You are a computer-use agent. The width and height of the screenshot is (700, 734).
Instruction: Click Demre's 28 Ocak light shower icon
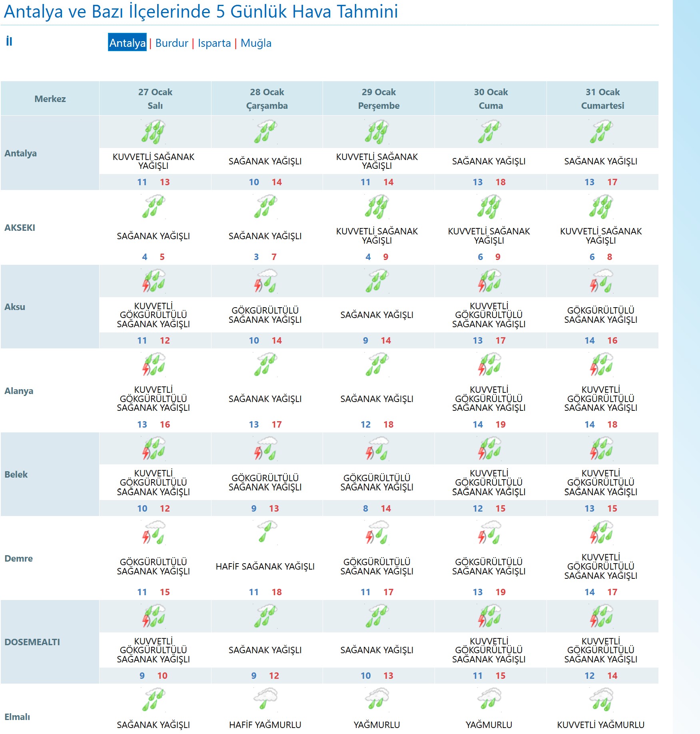click(x=265, y=532)
